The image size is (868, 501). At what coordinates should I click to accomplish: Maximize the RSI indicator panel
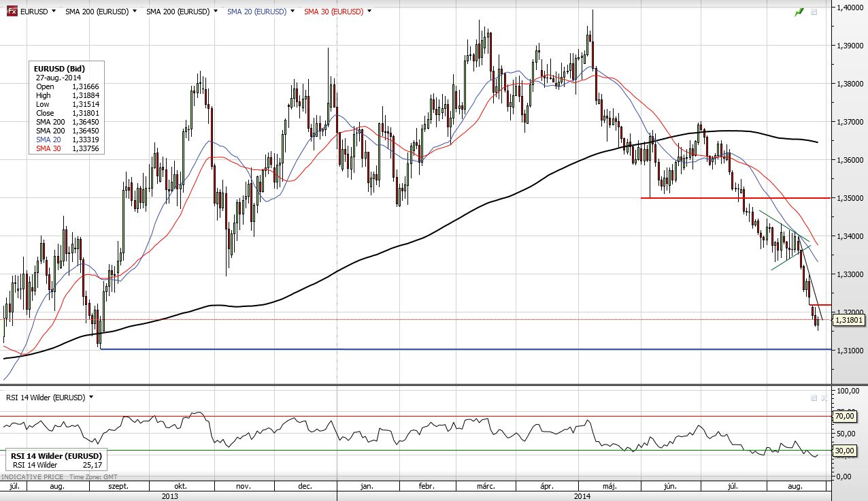pyautogui.click(x=814, y=398)
